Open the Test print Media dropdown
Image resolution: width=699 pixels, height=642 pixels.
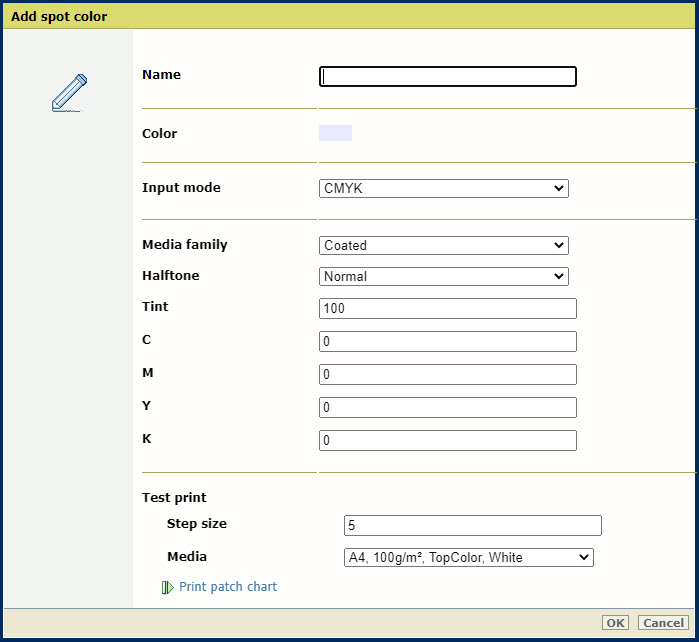[468, 557]
